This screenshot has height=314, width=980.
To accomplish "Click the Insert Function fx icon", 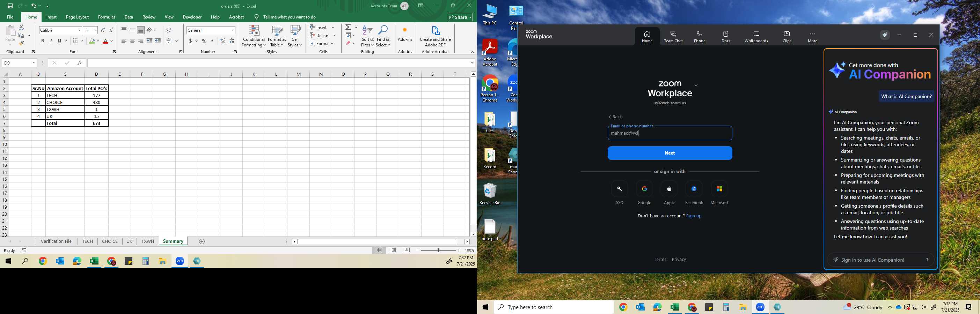I will [x=80, y=63].
